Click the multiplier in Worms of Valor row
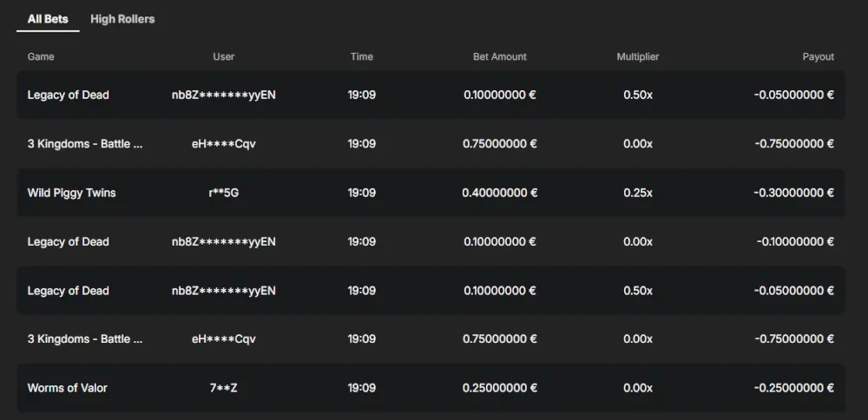 [x=638, y=388]
